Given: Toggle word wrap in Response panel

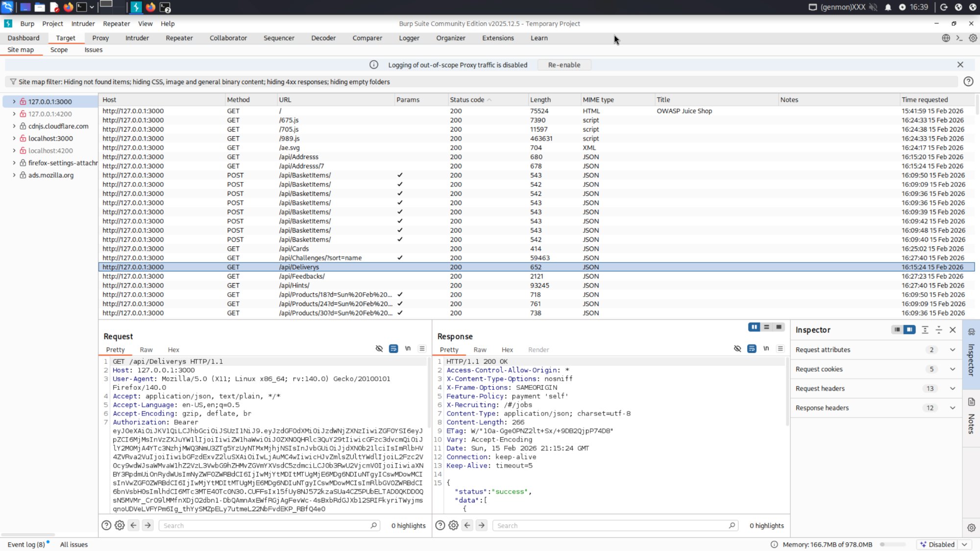Looking at the screenshot, I should coord(752,349).
